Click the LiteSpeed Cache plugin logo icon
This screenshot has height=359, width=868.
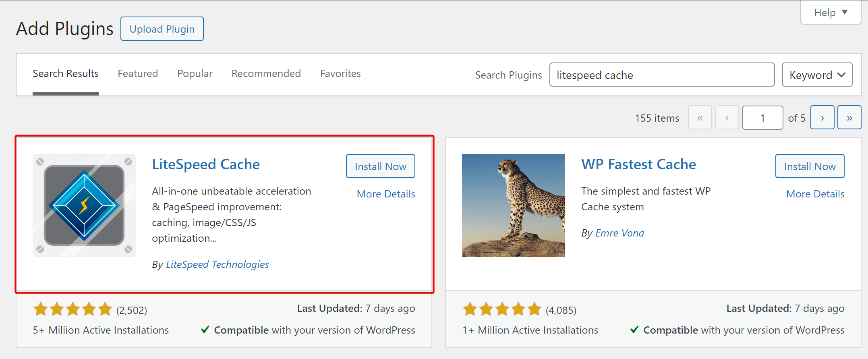coord(84,205)
